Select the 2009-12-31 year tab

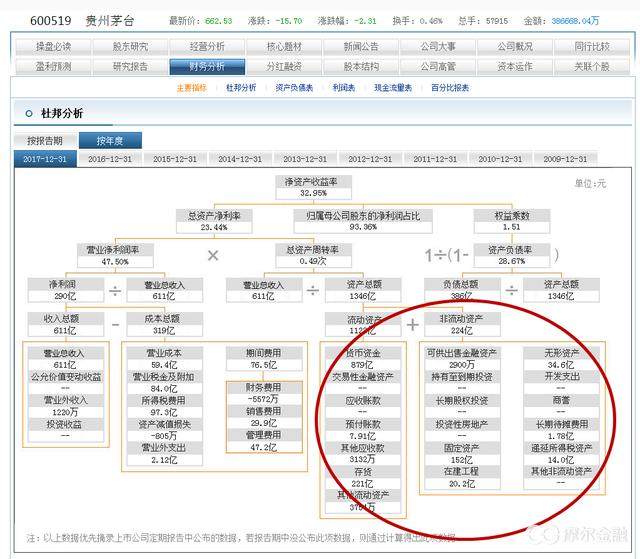click(563, 159)
